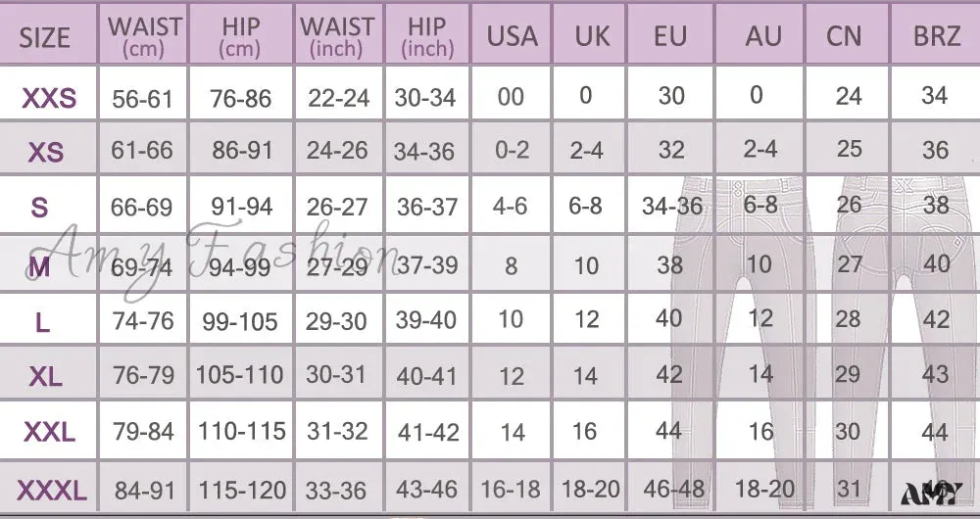Select the XXS size row label
980x519 pixels.
[x=49, y=98]
